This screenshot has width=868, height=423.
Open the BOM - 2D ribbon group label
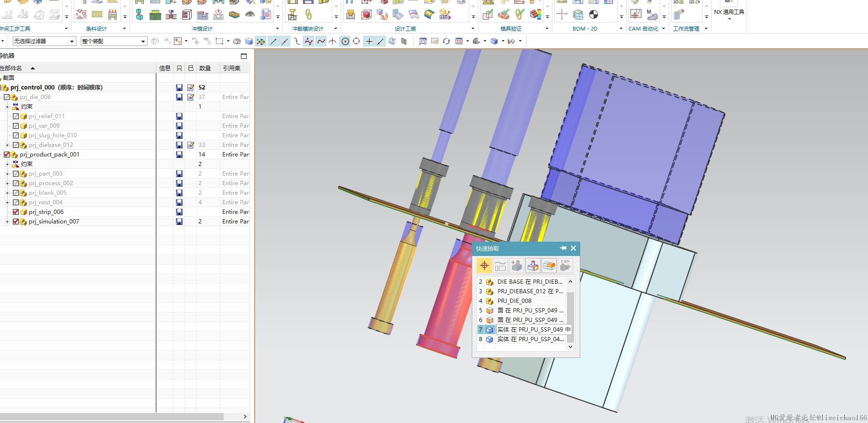[585, 29]
